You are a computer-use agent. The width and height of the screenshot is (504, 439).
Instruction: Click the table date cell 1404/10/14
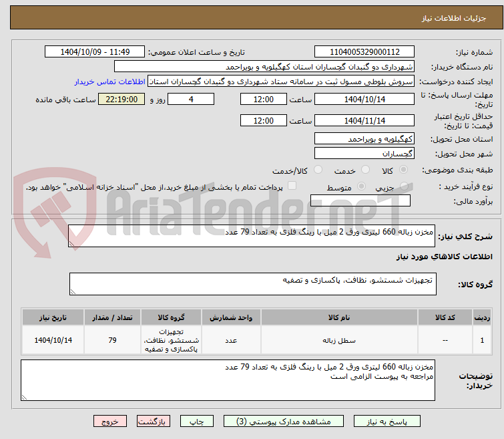coord(53,340)
